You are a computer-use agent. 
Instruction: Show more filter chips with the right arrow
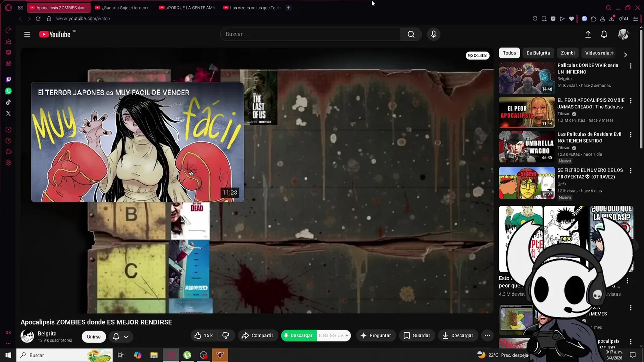pos(625,55)
